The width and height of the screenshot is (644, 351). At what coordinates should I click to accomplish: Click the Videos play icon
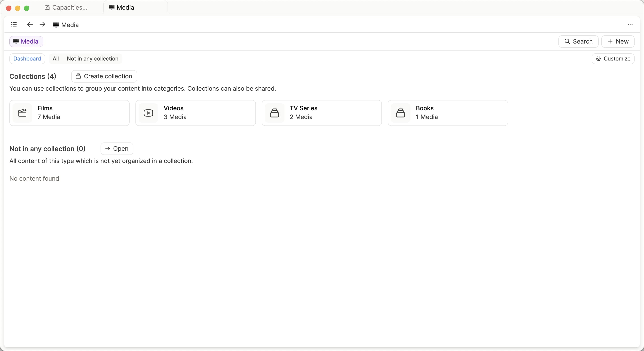148,113
